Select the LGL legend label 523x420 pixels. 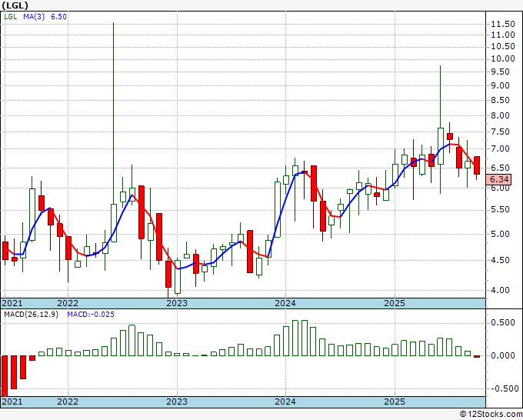10,16
